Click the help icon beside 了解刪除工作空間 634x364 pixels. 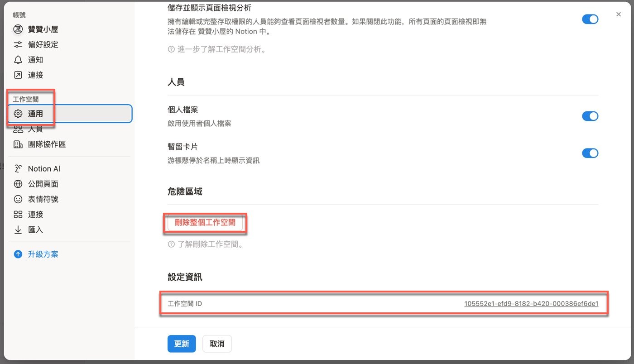171,245
